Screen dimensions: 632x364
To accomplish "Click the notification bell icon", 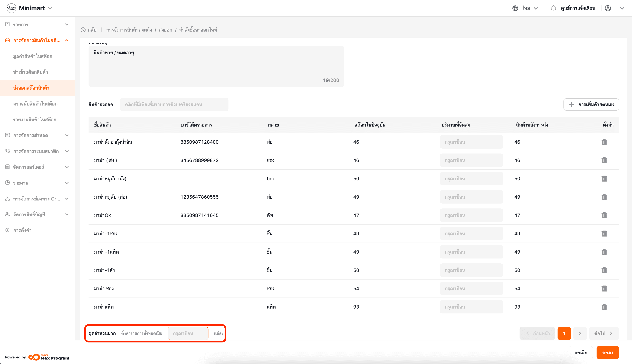I will (553, 8).
